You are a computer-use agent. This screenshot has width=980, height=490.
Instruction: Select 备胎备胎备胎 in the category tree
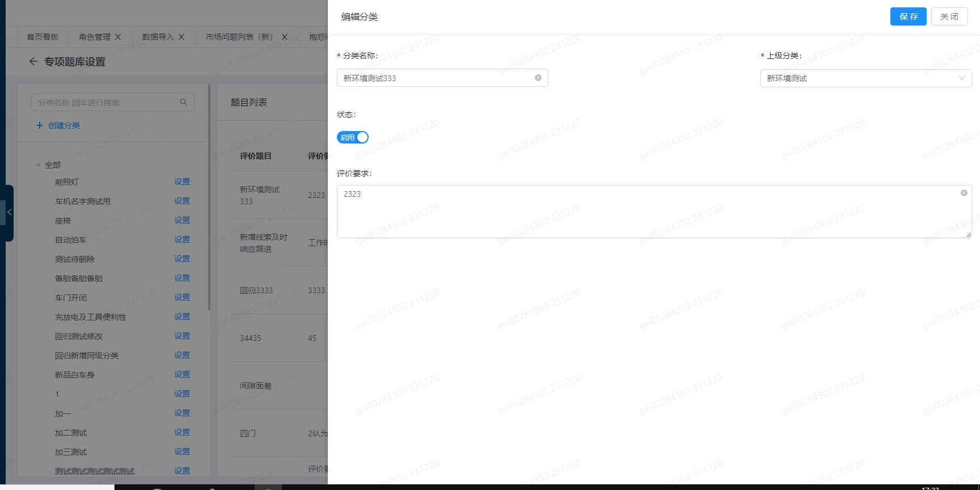79,278
